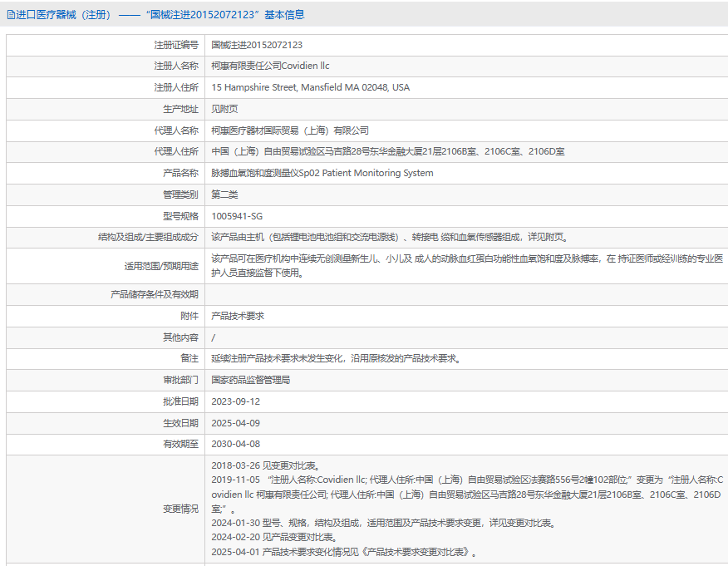The width and height of the screenshot is (728, 566).
Task: Select approval department '国家药品监督管理局'
Action: 251,380
